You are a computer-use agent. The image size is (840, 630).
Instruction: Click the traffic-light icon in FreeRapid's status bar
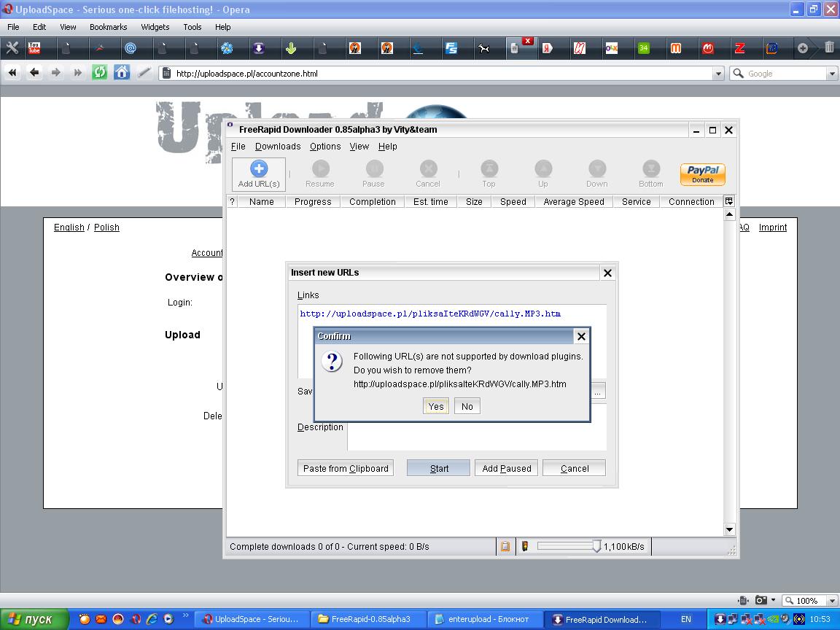coord(524,546)
